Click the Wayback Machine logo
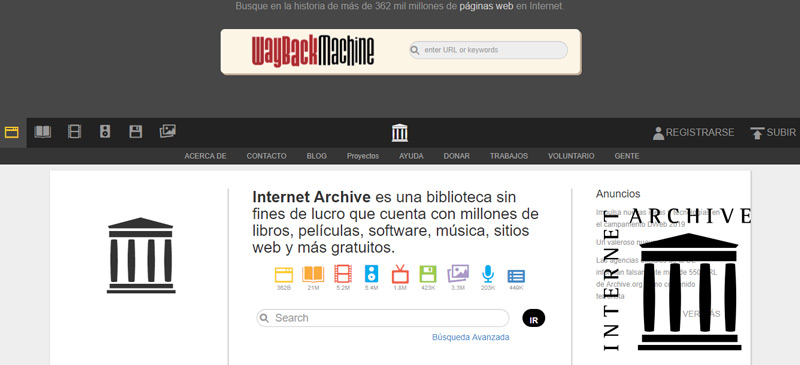 pyautogui.click(x=313, y=51)
